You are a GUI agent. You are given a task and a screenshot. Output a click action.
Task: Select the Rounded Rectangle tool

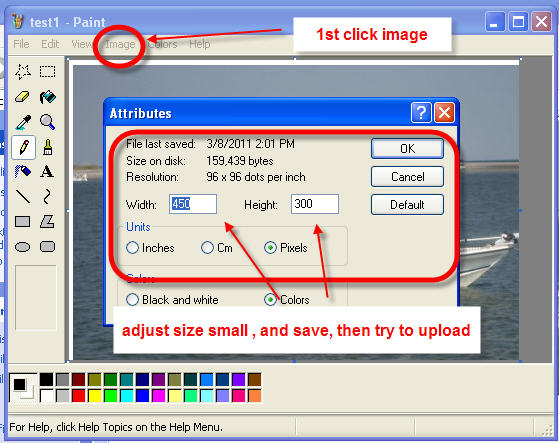[x=47, y=247]
